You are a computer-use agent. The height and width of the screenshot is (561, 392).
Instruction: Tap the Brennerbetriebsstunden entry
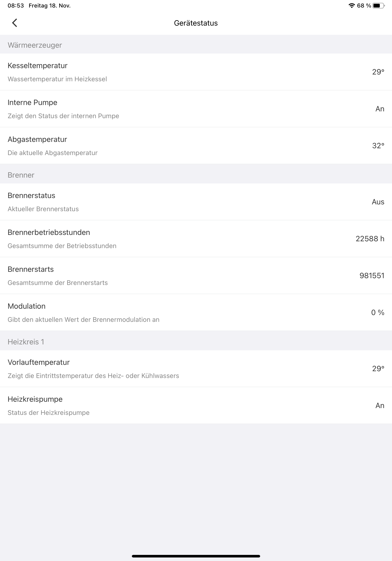196,239
